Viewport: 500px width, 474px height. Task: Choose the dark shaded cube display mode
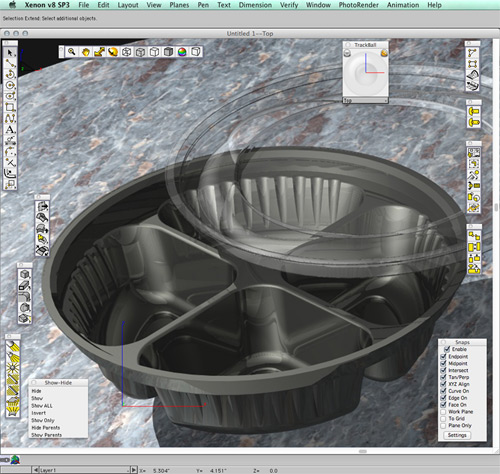click(168, 52)
